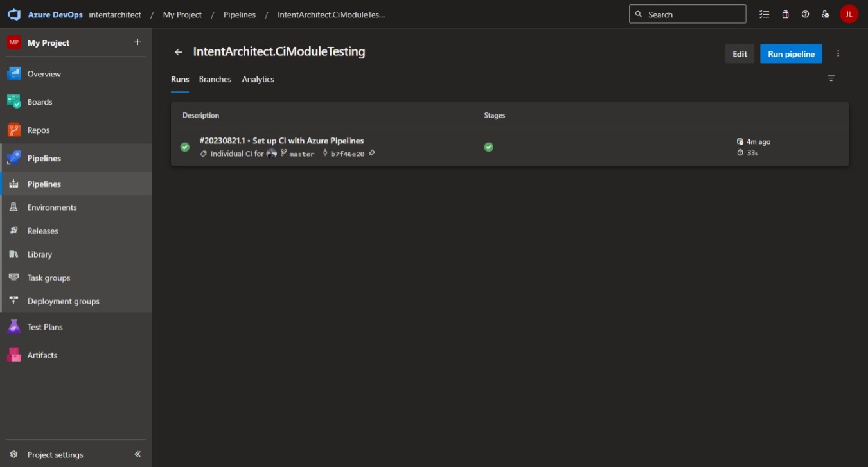Click the intentarchitect breadcrumb link
This screenshot has height=467, width=868.
coord(115,15)
